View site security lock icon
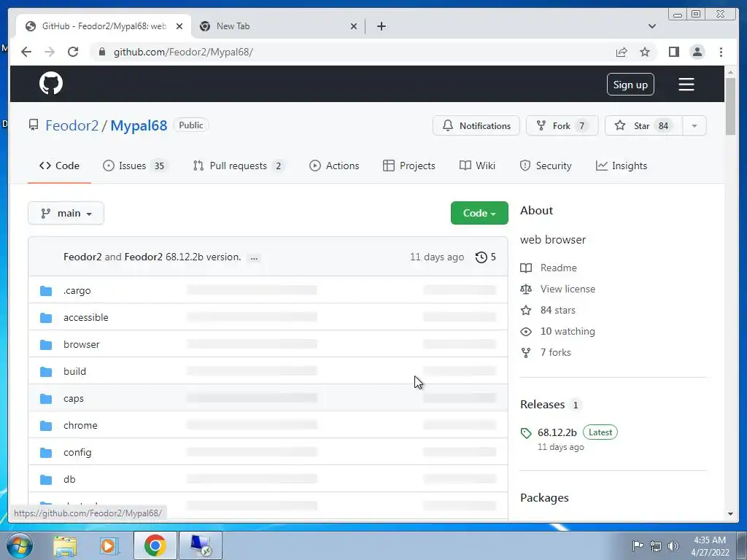Image resolution: width=747 pixels, height=560 pixels. tap(101, 52)
